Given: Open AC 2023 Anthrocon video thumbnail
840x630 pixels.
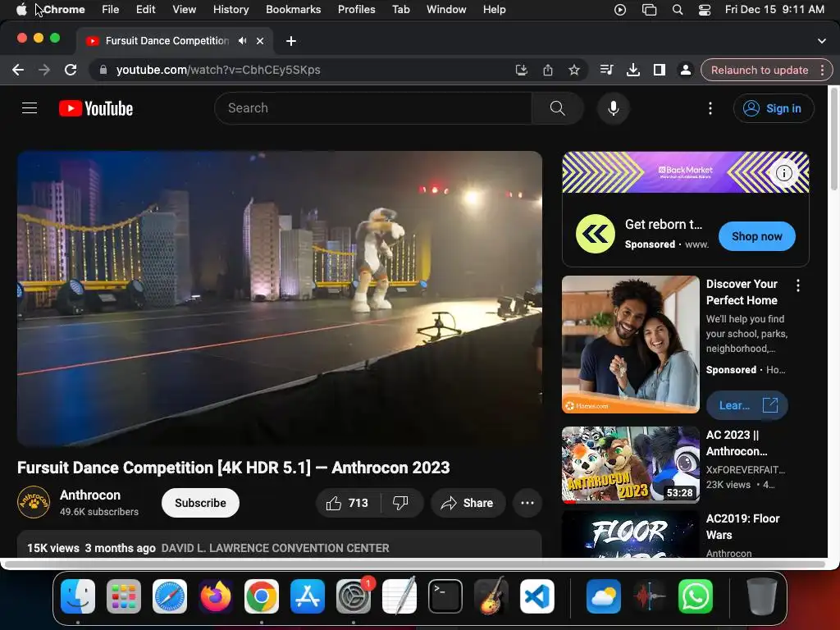Looking at the screenshot, I should (631, 465).
